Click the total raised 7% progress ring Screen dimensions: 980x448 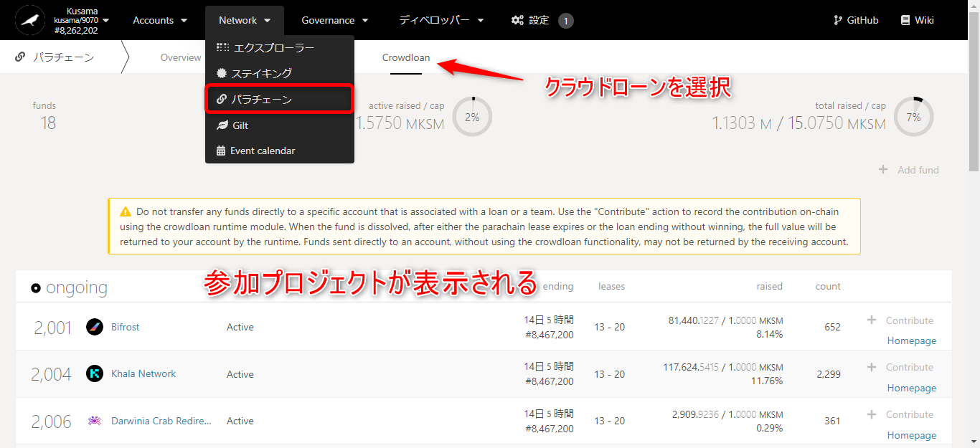[913, 116]
